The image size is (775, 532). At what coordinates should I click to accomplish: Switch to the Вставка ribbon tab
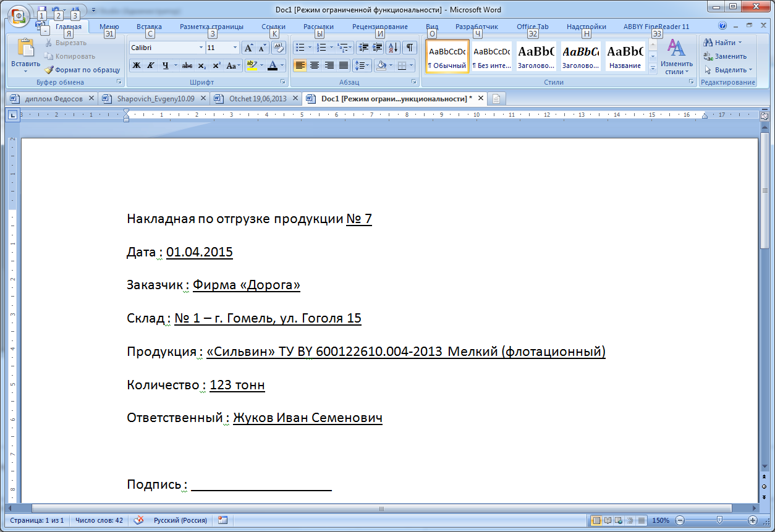149,27
